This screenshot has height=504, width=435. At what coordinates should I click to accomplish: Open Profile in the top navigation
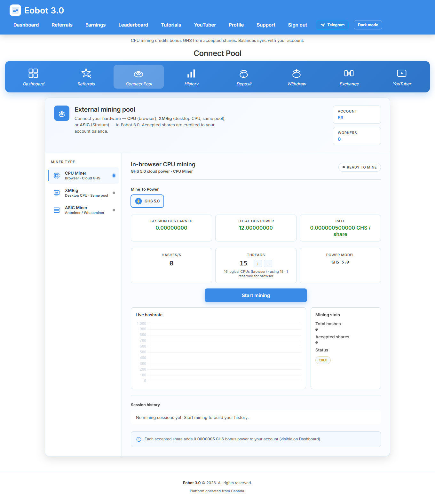click(236, 25)
